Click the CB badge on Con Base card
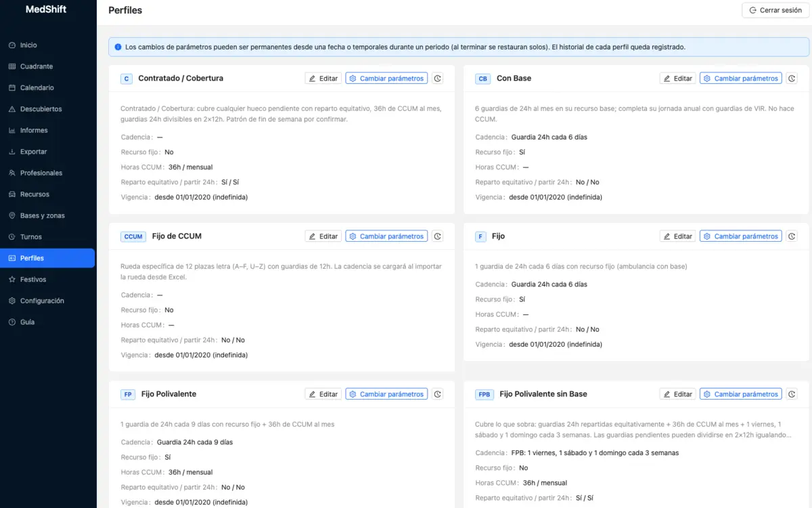 point(483,79)
